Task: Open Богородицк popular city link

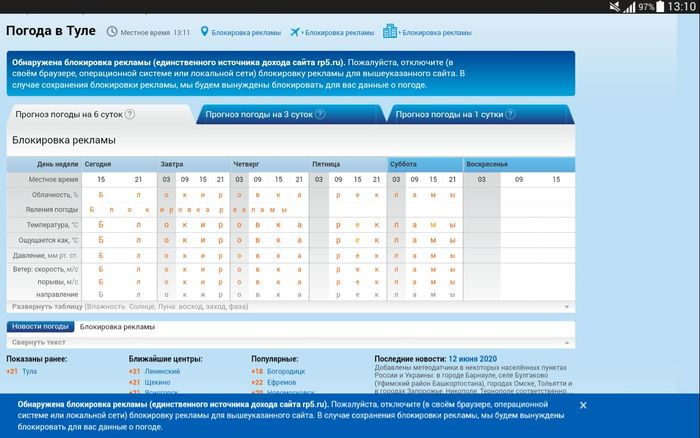Action: (x=286, y=371)
